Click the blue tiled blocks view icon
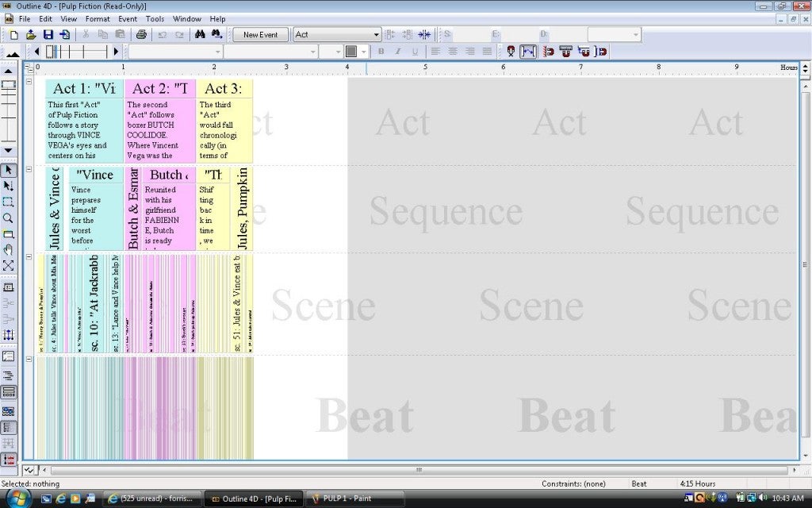The image size is (812, 508). [x=8, y=412]
